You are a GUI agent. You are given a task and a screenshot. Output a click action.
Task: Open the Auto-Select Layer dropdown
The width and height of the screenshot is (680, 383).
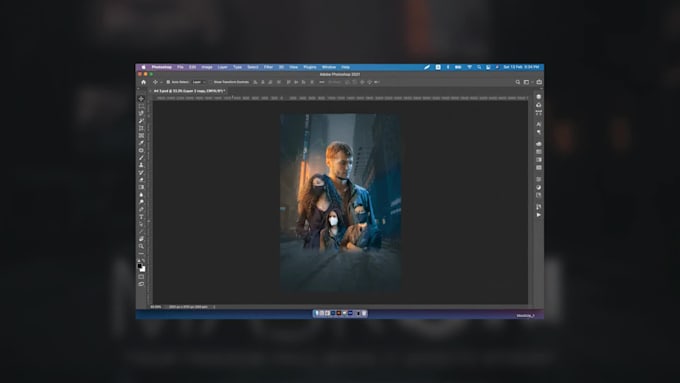tap(199, 82)
